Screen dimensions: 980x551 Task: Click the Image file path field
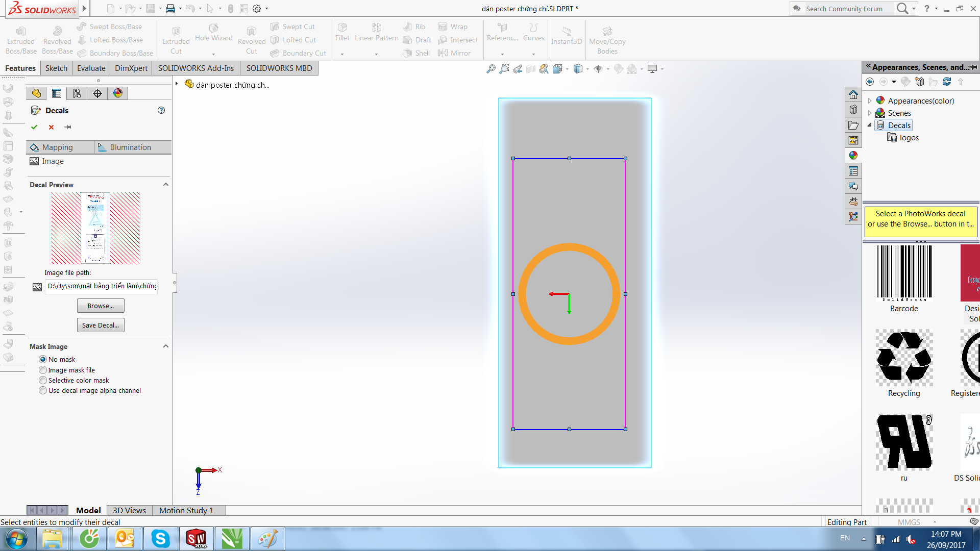[x=102, y=286]
